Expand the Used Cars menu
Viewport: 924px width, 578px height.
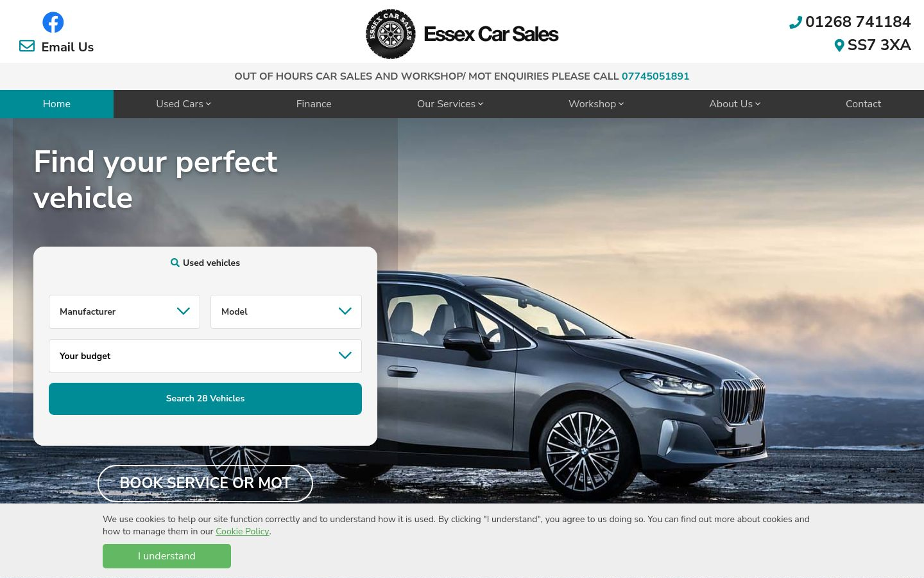coord(184,104)
